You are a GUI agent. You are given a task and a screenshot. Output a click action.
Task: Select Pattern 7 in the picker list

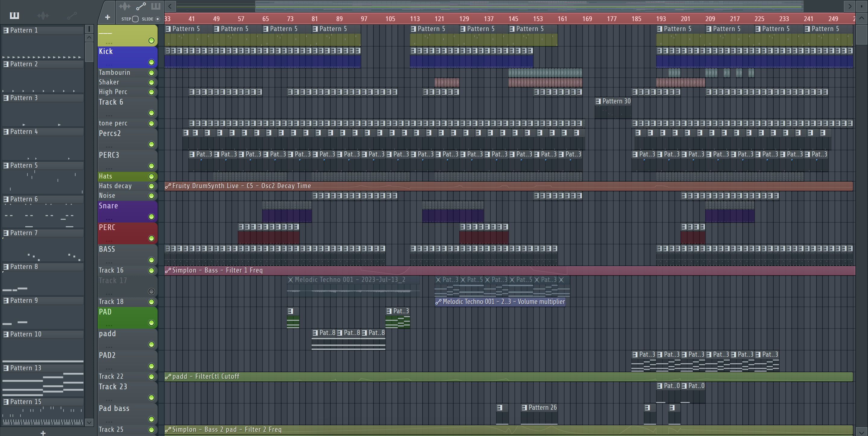[43, 233]
